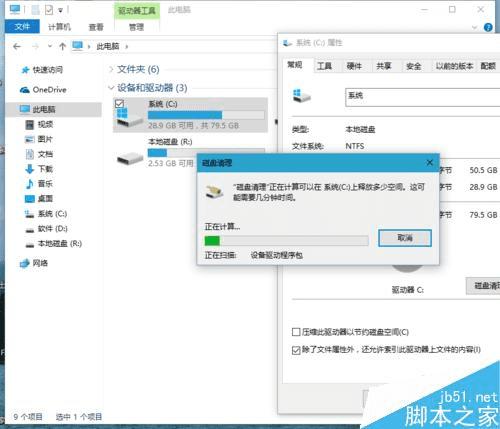Click the 50.5 GB used space value
The height and width of the screenshot is (429, 500).
483,170
